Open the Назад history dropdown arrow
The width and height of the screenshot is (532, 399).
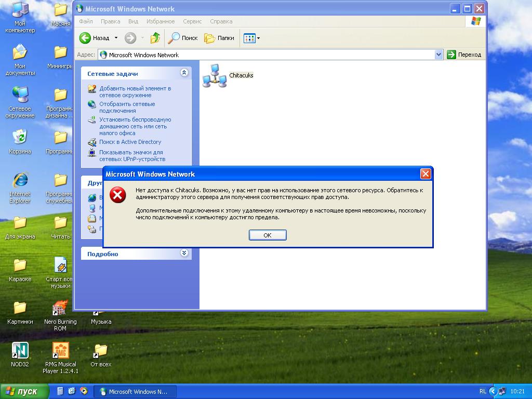(116, 38)
